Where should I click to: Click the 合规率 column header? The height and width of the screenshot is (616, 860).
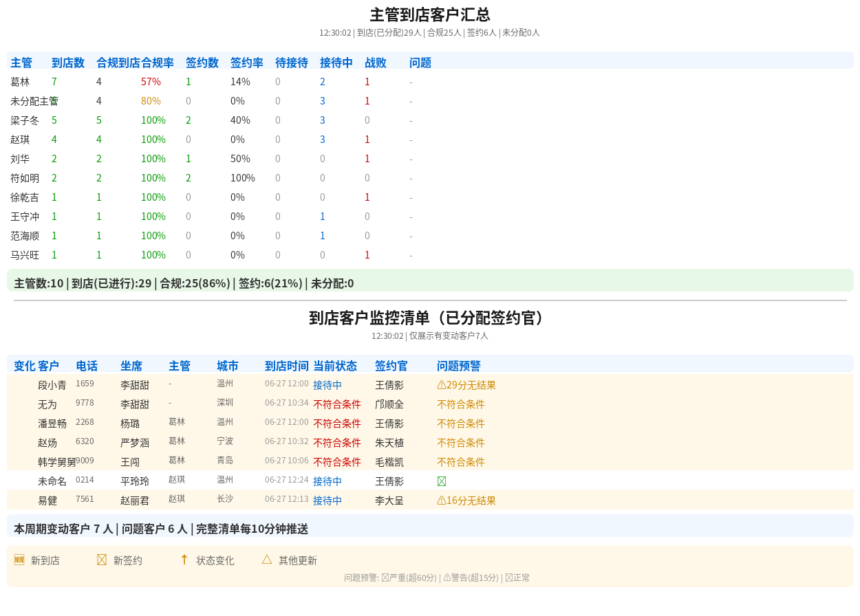(158, 63)
